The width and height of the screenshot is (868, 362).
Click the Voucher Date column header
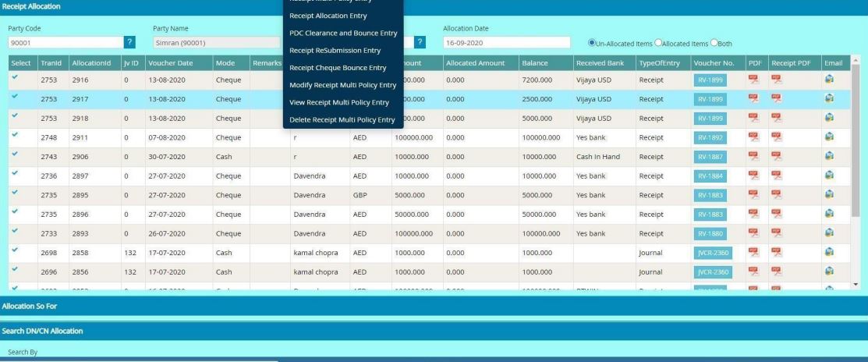[x=179, y=63]
